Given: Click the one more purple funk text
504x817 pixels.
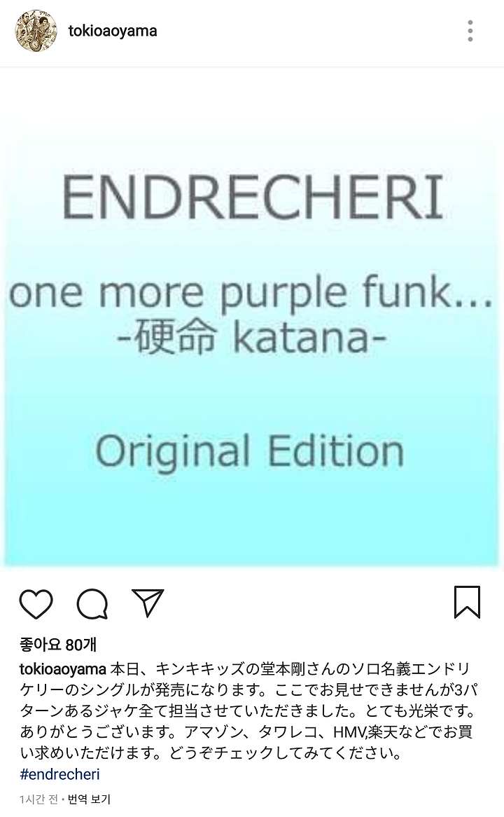Looking at the screenshot, I should pyautogui.click(x=251, y=294).
